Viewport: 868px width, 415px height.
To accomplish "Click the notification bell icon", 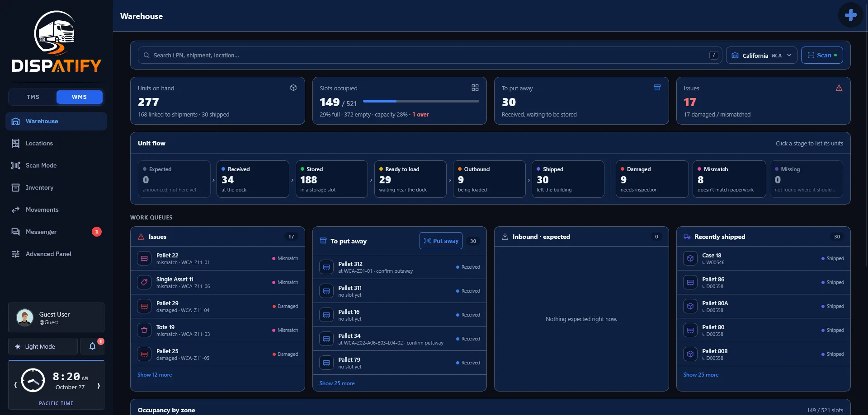I will pyautogui.click(x=92, y=346).
